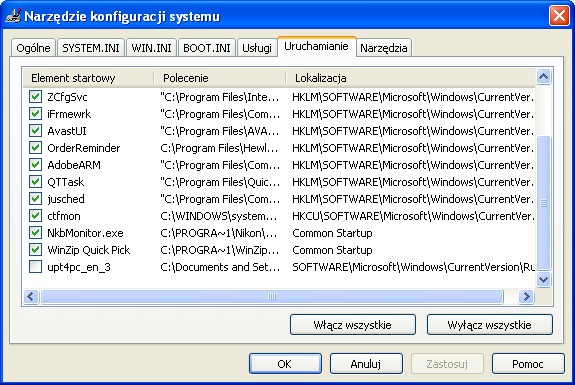Click C:\WINDOWS\system... command for ctfmon
The image size is (575, 385).
[x=219, y=216]
